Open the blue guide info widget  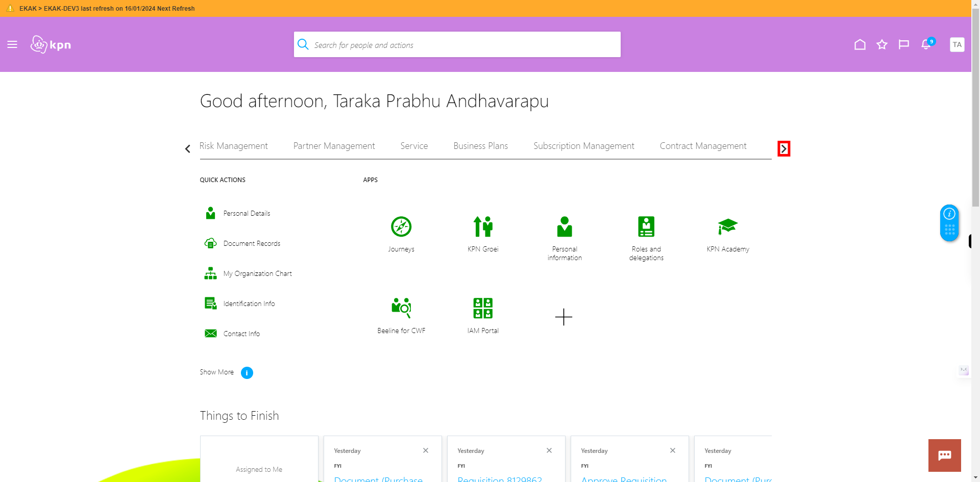coord(949,223)
